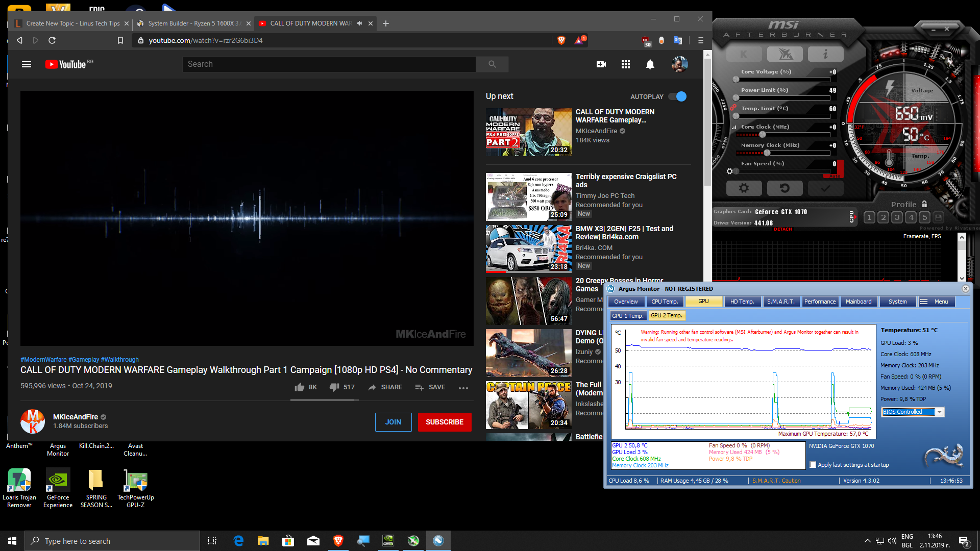This screenshot has width=980, height=551.
Task: Apply Afterburner settings with checkmark button
Action: [825, 188]
